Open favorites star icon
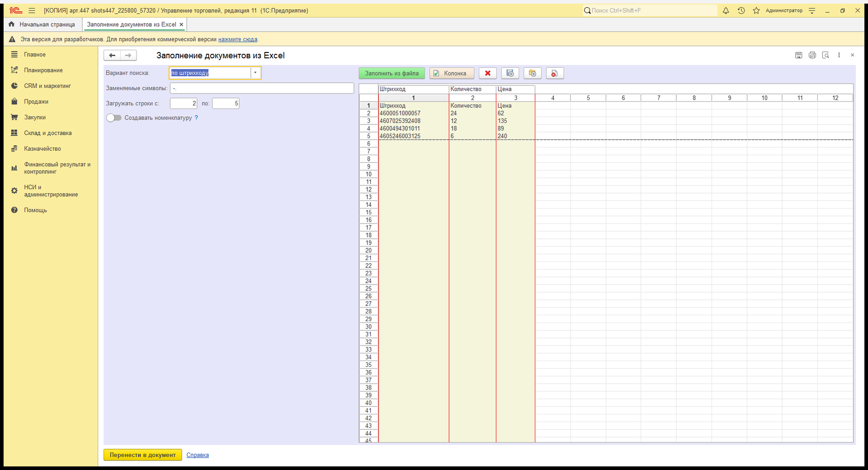The width and height of the screenshot is (868, 470). (x=756, y=10)
